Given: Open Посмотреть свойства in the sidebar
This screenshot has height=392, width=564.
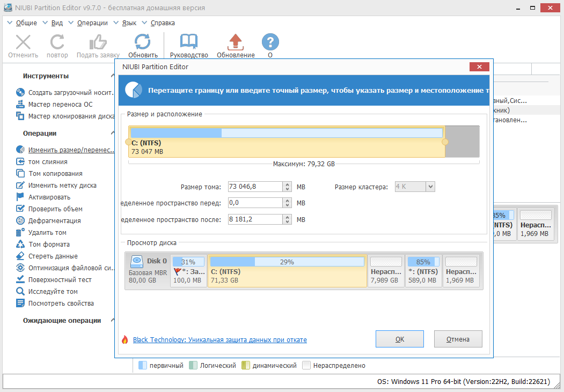Looking at the screenshot, I should coord(61,303).
